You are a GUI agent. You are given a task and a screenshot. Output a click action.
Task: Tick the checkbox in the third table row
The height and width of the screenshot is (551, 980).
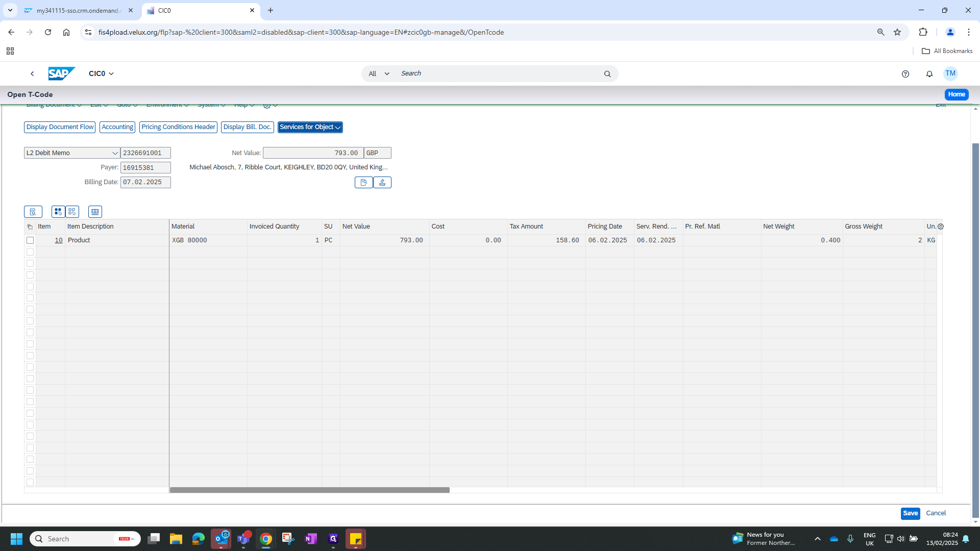point(30,263)
